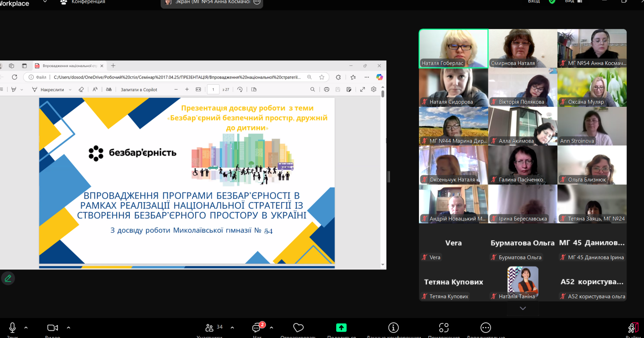Viewport: 644px width, 338px height.
Task: Toggle microphone mute
Action: point(13,328)
